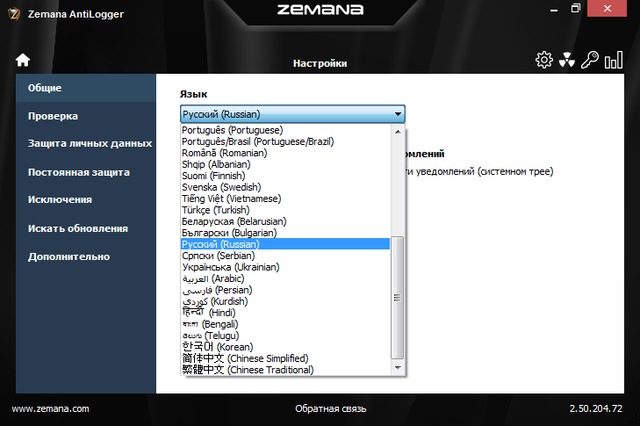Select Chinese Traditional language option

(x=285, y=370)
